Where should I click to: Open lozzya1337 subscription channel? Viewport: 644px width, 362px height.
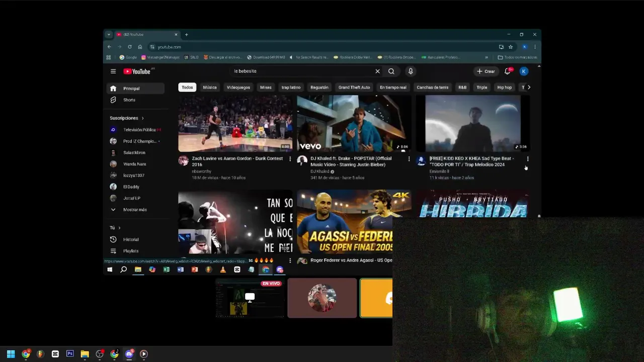[x=135, y=175]
